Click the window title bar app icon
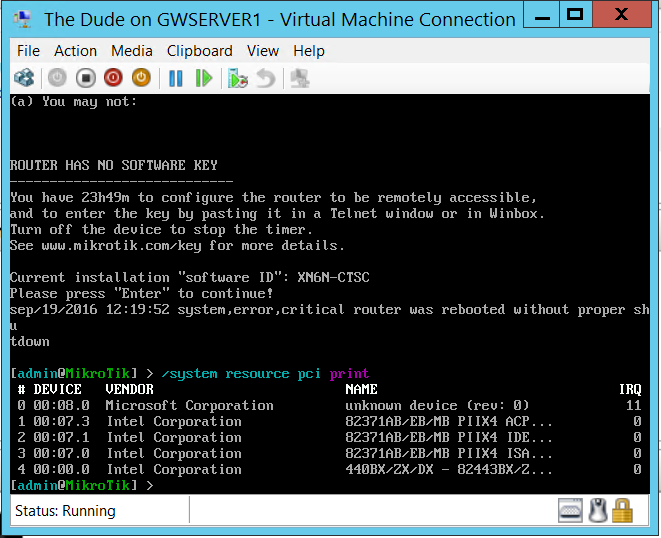This screenshot has width=661, height=538. [x=23, y=19]
